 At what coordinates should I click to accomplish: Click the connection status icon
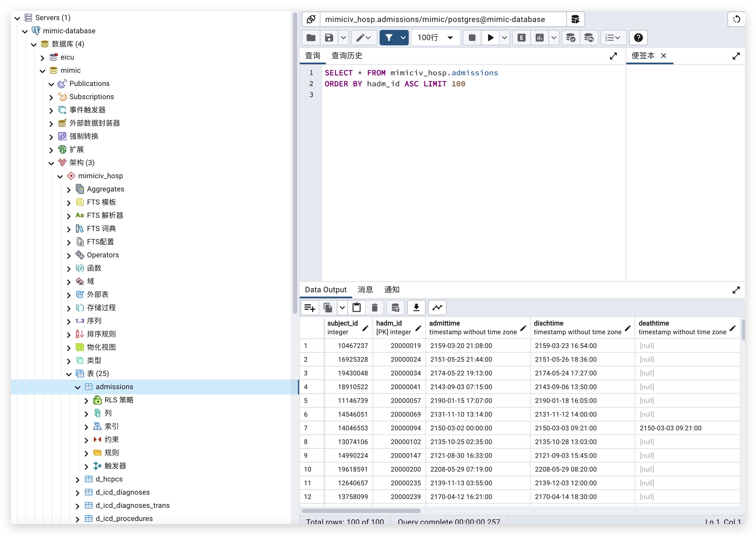click(x=311, y=19)
